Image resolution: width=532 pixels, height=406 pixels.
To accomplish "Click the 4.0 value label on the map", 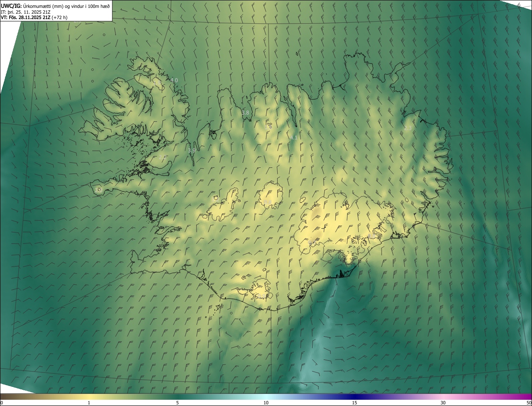I will coord(174,80).
